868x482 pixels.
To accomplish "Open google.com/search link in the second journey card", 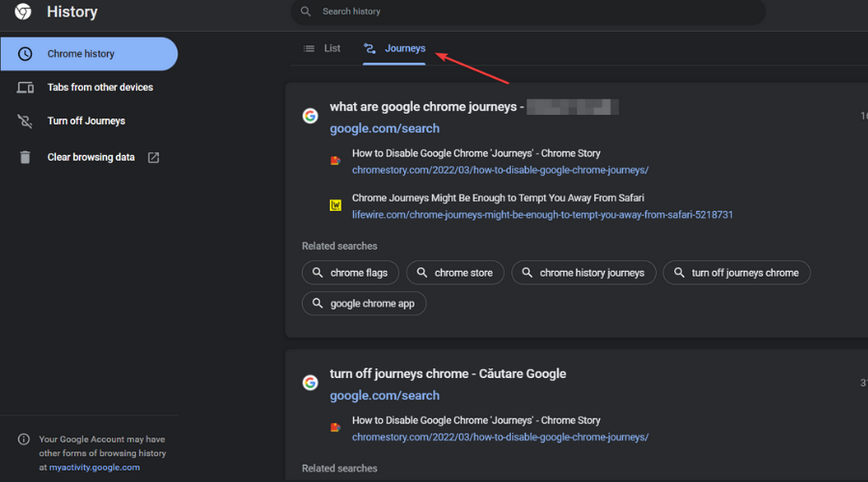I will 385,395.
